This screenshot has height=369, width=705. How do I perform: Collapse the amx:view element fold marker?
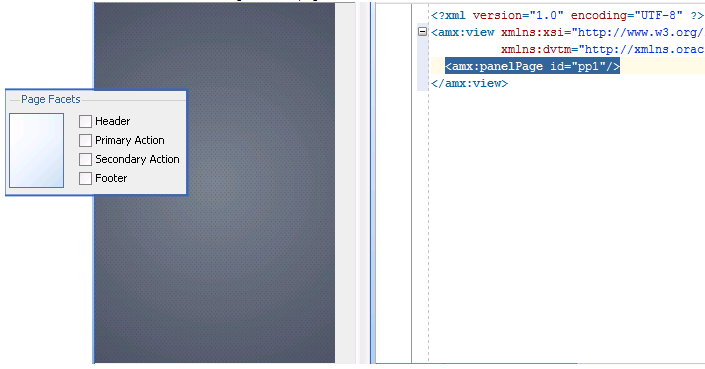pyautogui.click(x=422, y=32)
